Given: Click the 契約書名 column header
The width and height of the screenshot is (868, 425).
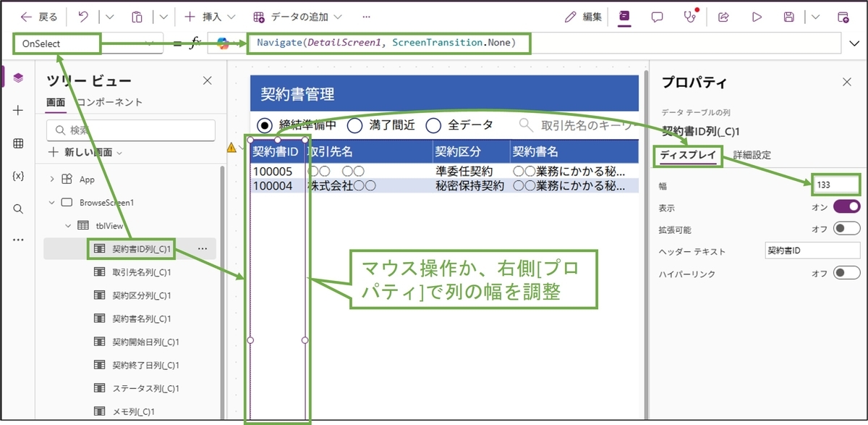Looking at the screenshot, I should click(574, 152).
